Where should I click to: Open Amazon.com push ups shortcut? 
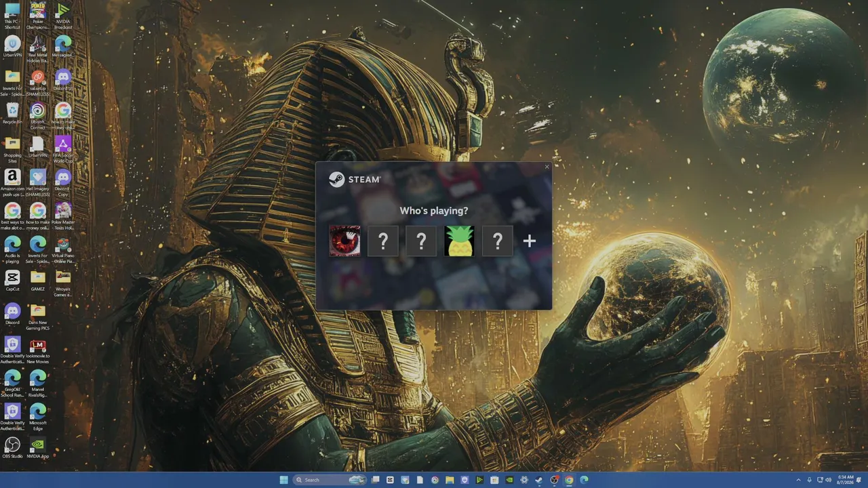coord(12,183)
